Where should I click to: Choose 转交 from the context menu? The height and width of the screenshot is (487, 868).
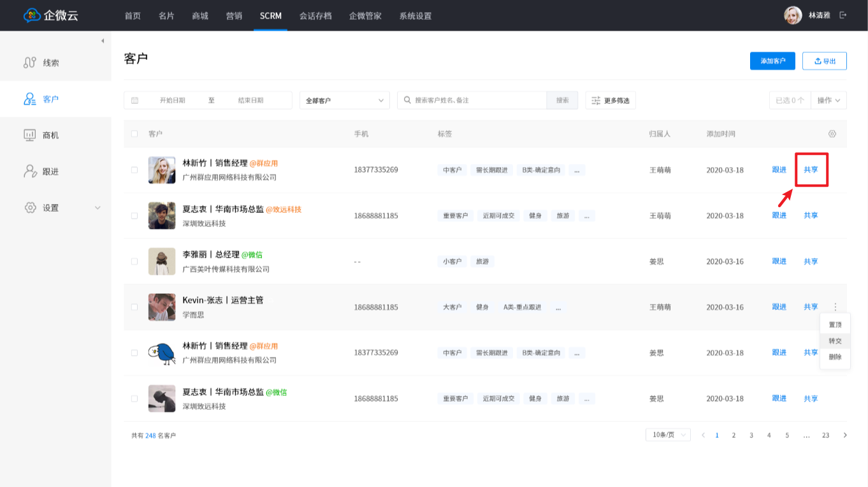(835, 341)
